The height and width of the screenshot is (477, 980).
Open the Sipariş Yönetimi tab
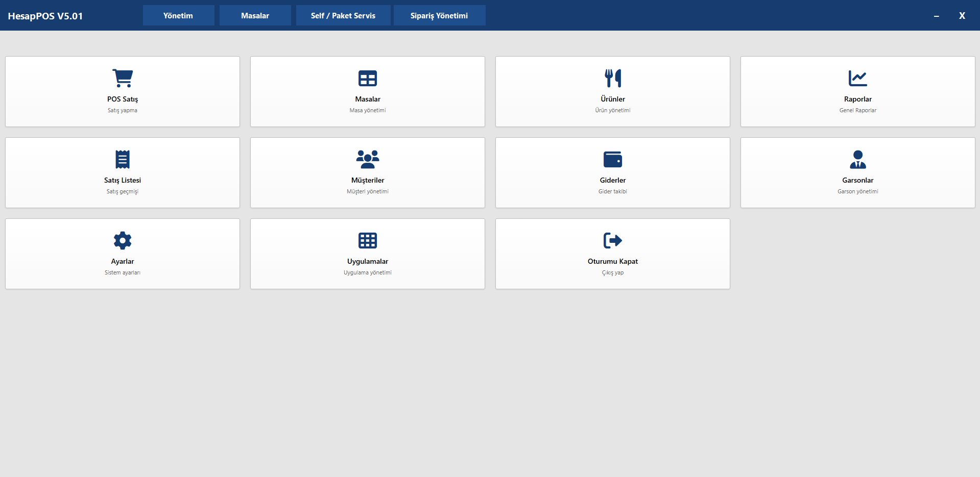point(439,16)
